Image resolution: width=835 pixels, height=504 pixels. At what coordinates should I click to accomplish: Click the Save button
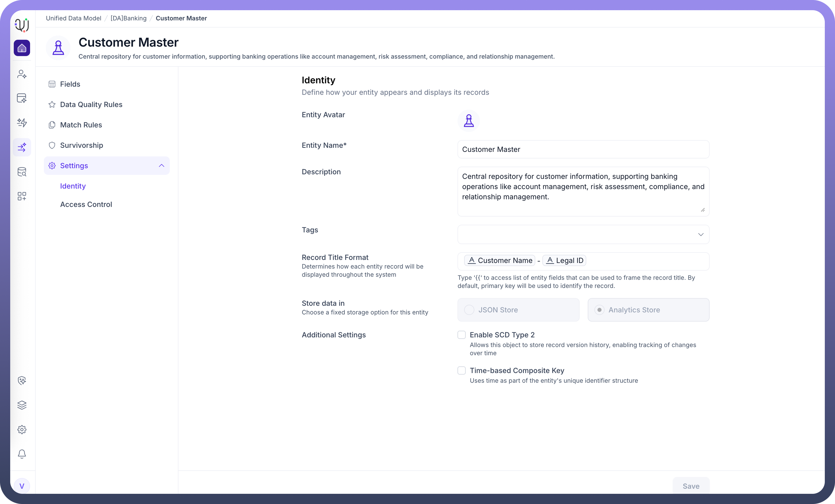[691, 486]
